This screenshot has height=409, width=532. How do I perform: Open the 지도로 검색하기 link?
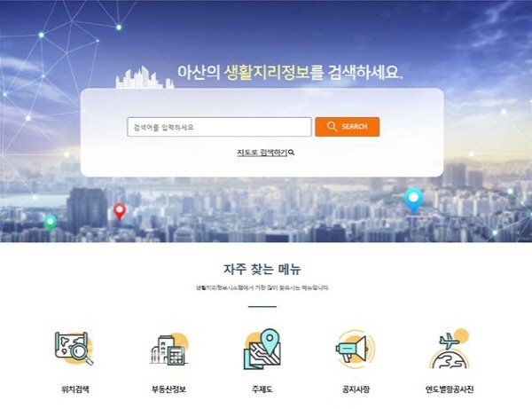click(265, 153)
